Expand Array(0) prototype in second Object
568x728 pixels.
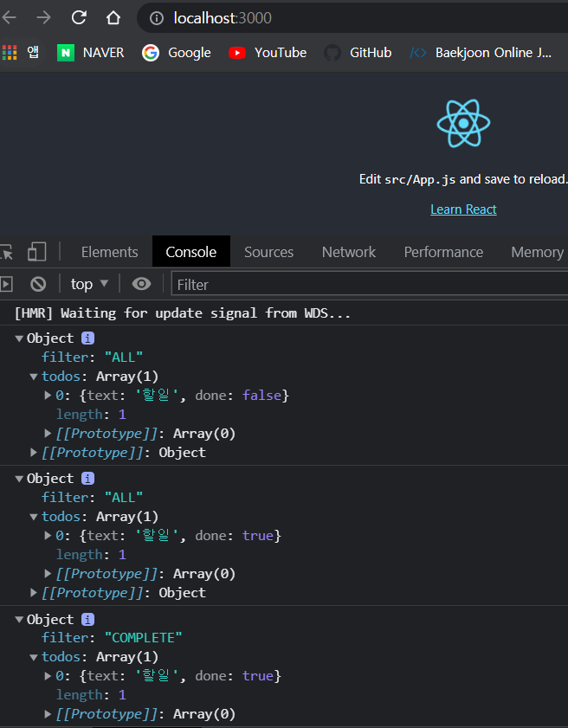coord(48,574)
